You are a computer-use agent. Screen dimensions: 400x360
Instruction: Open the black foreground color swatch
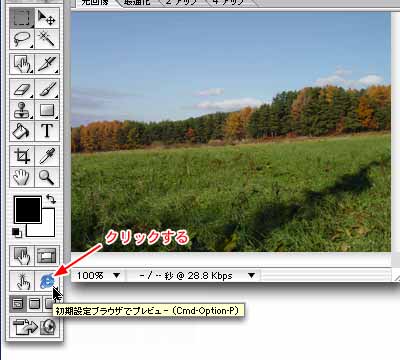28,210
